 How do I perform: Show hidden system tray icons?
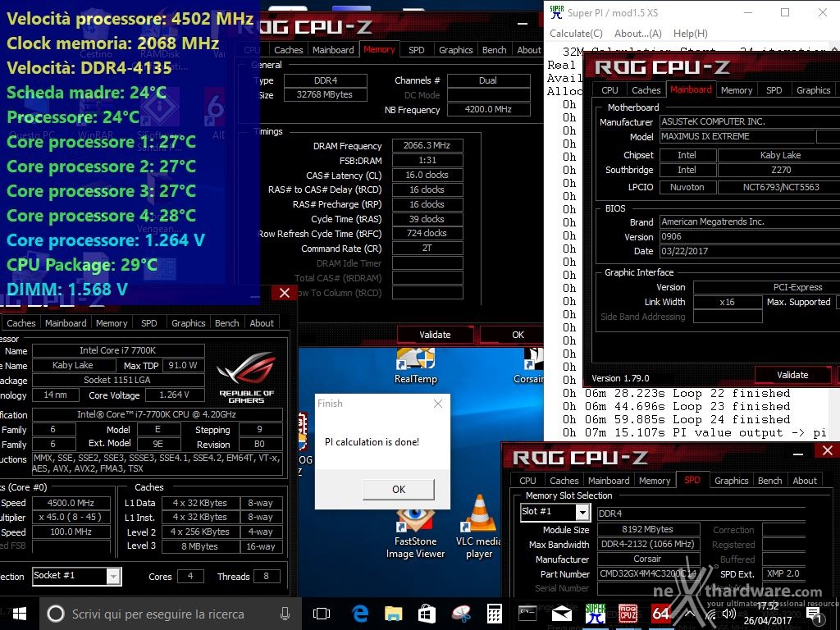690,614
